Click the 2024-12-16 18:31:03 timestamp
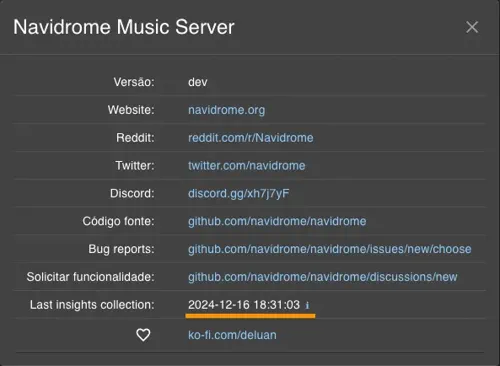This screenshot has width=500, height=366. 244,305
